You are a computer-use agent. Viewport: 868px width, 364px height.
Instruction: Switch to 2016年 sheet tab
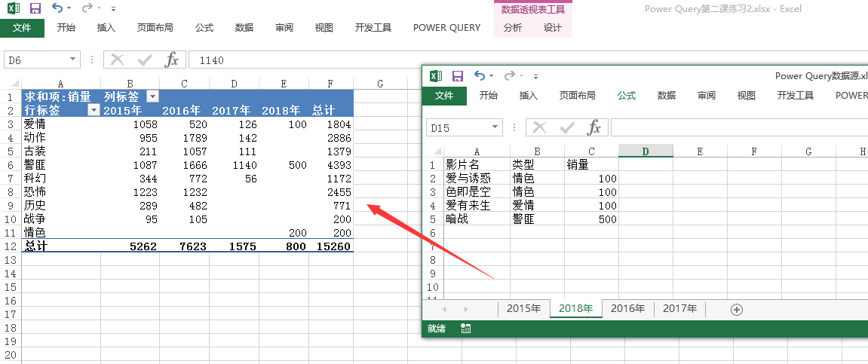(627, 309)
